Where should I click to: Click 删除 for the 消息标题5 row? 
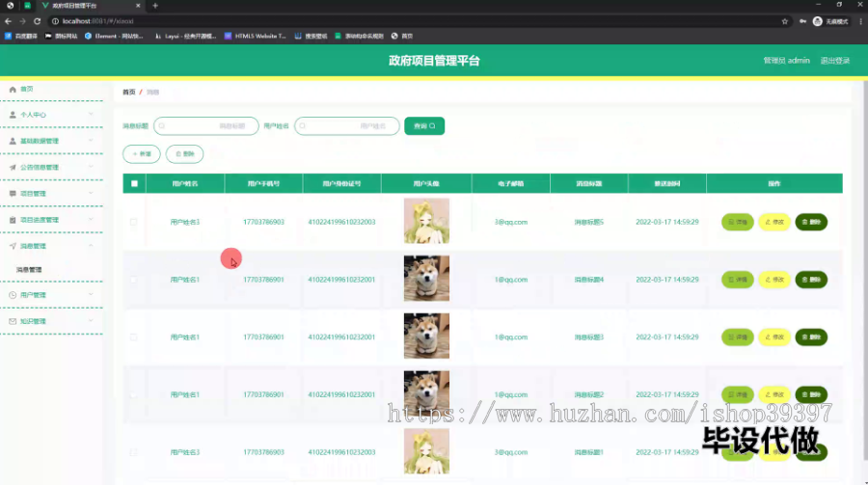coord(811,222)
